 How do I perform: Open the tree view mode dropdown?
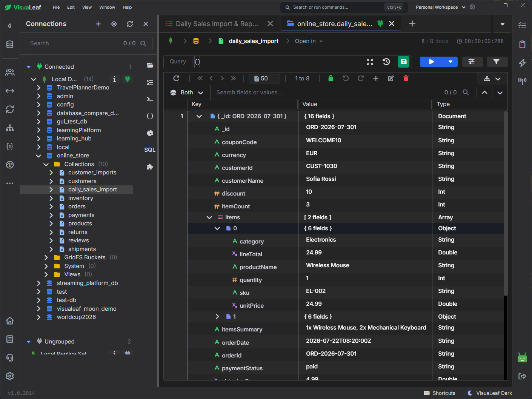point(492,79)
